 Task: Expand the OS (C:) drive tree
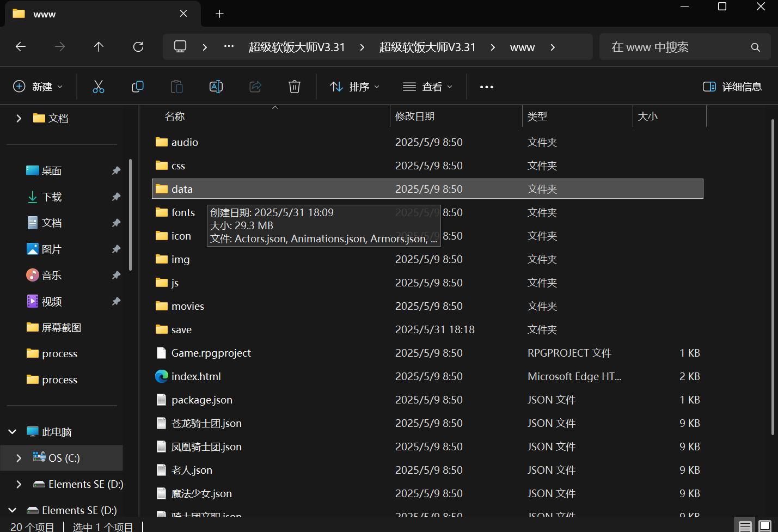pyautogui.click(x=19, y=458)
